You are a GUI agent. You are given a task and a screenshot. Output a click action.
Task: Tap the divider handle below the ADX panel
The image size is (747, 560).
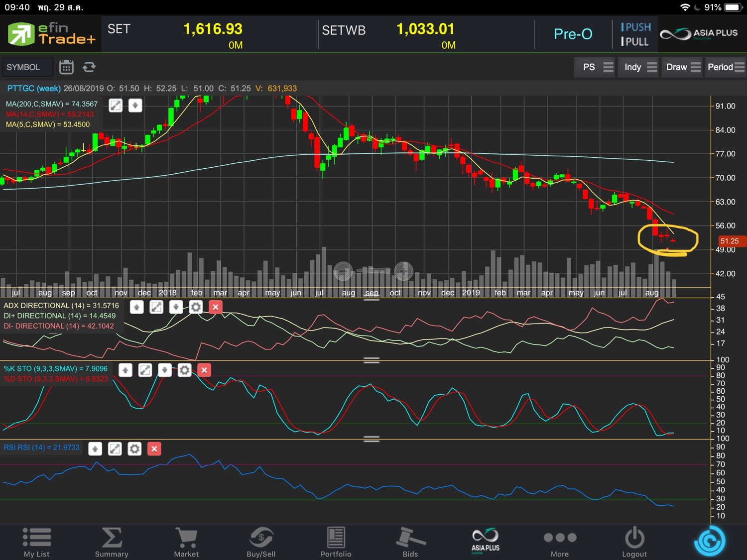(x=372, y=360)
